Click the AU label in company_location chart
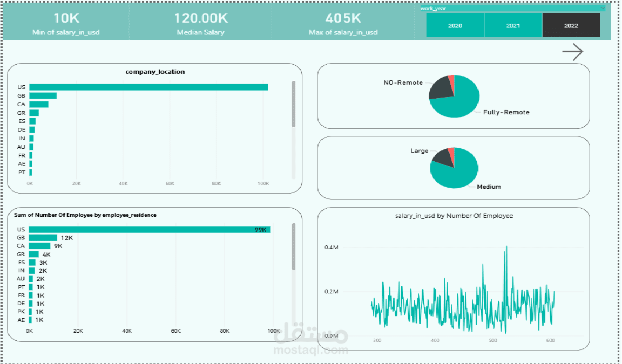Screen dimensions: 622x364 click(x=22, y=147)
